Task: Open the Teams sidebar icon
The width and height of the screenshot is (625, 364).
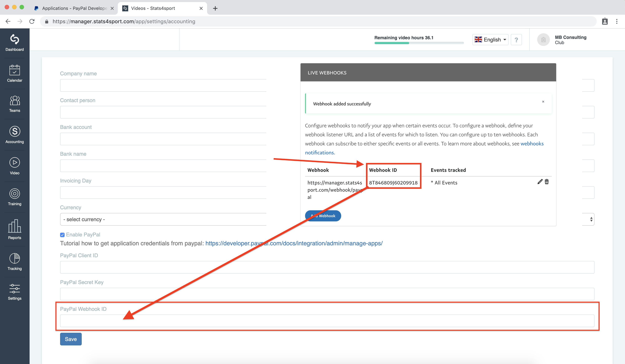Action: (x=15, y=100)
